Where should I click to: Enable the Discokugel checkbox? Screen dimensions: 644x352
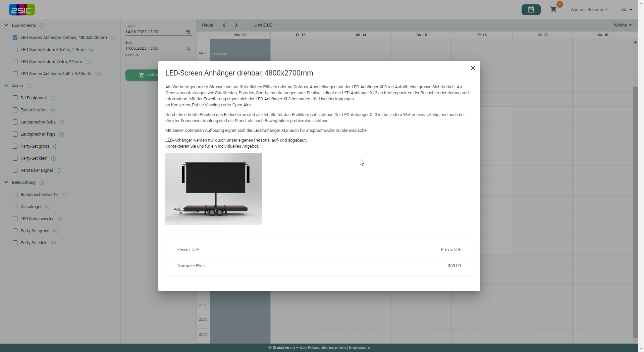[15, 207]
